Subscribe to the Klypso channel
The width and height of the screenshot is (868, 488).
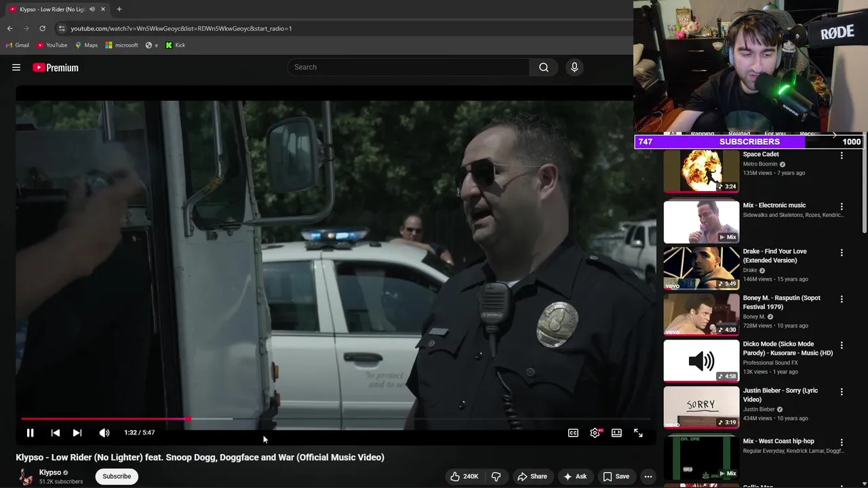117,476
